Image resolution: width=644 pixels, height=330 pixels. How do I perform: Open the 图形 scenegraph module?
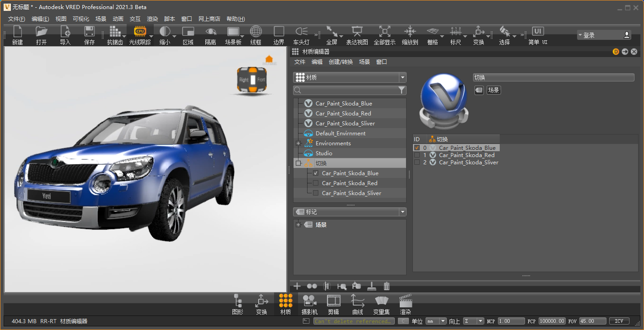coord(237,304)
